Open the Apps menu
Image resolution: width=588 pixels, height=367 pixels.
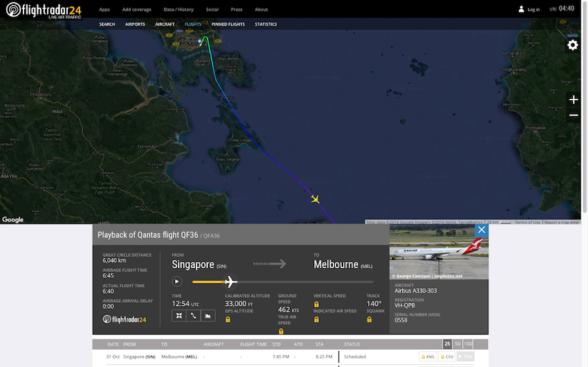pyautogui.click(x=104, y=10)
